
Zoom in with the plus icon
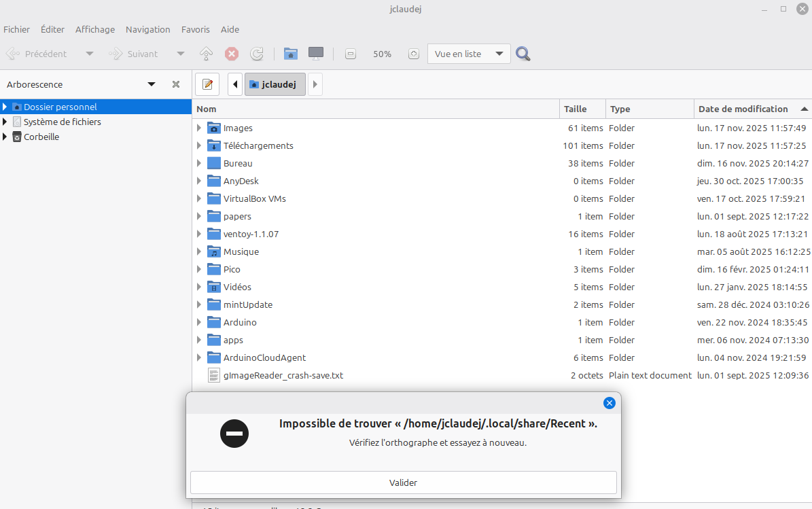point(413,54)
